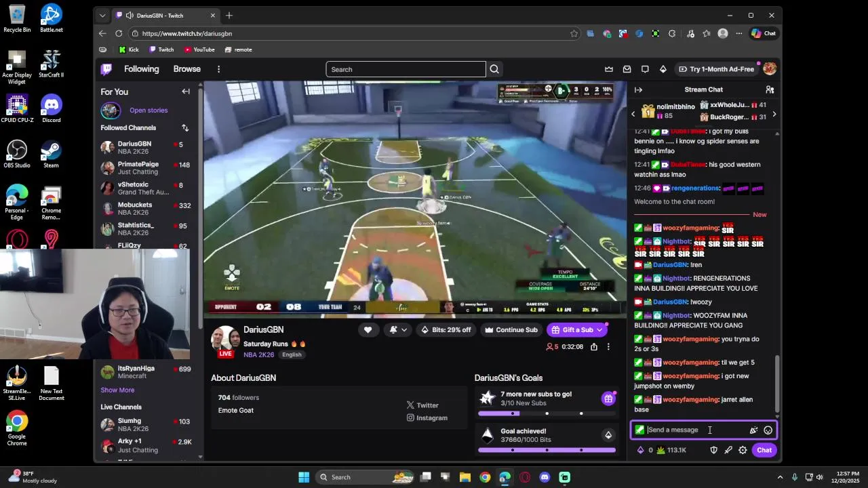The width and height of the screenshot is (868, 488).
Task: Open Copilot Chat button in browser toolbar
Action: (764, 33)
